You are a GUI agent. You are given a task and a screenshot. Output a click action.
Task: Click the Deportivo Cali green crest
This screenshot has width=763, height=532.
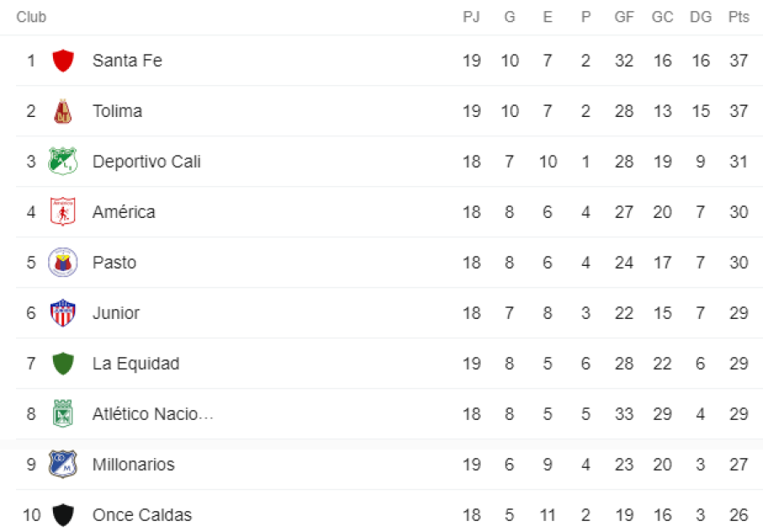tap(63, 162)
